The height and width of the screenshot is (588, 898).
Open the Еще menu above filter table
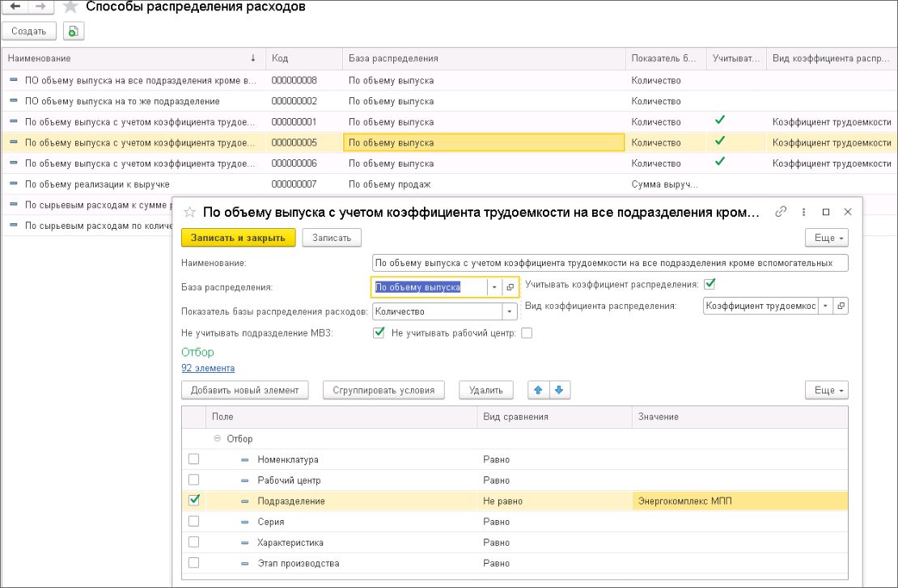pyautogui.click(x=827, y=390)
